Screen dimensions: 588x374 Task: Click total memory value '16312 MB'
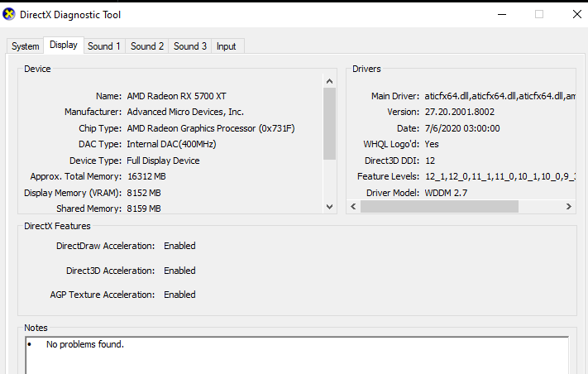pyautogui.click(x=146, y=176)
